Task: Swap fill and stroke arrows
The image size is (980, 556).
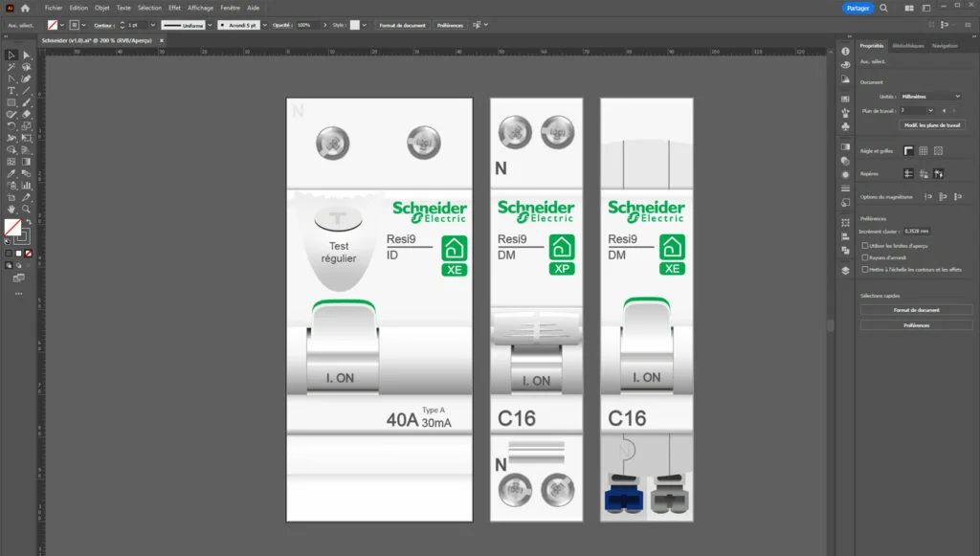Action: point(28,222)
